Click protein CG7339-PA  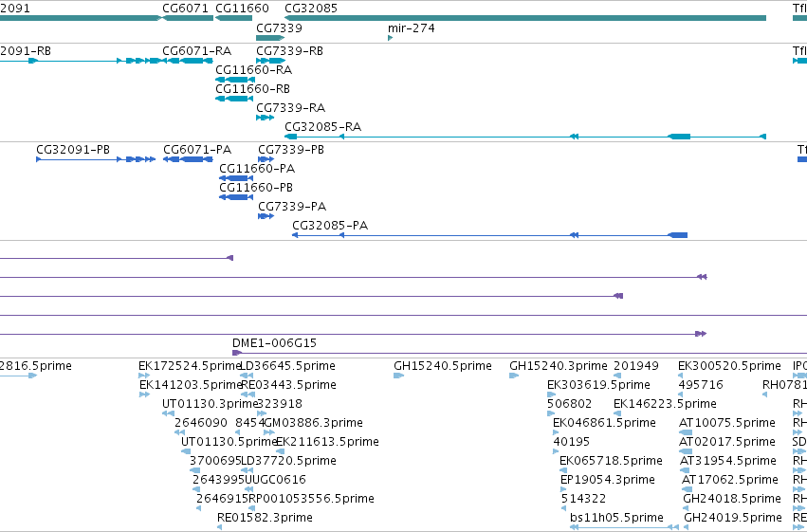coord(292,207)
